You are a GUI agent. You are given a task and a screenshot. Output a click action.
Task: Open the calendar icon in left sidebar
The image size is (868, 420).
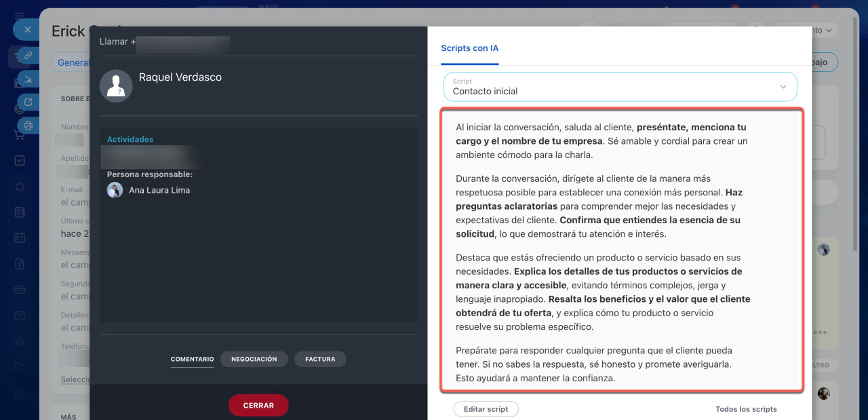tap(20, 238)
